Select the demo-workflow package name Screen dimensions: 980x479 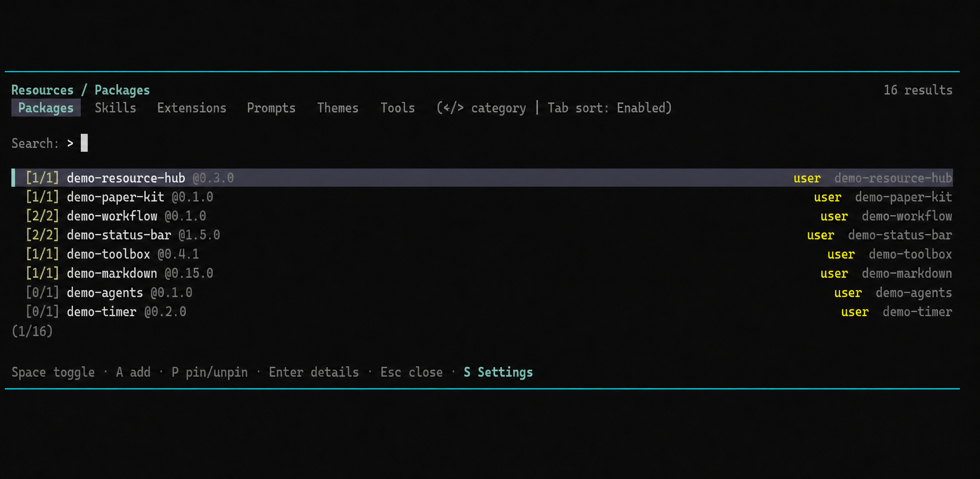pos(112,216)
